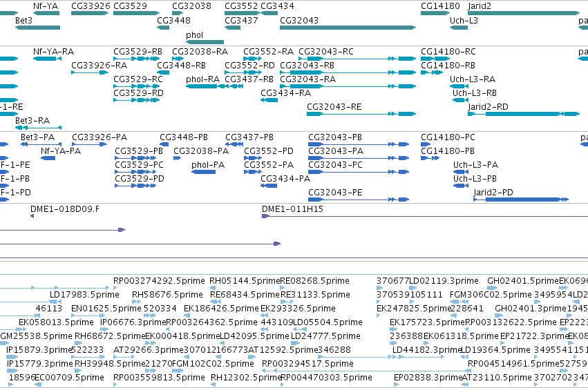Select protein Nf-YA-PA

[61, 151]
